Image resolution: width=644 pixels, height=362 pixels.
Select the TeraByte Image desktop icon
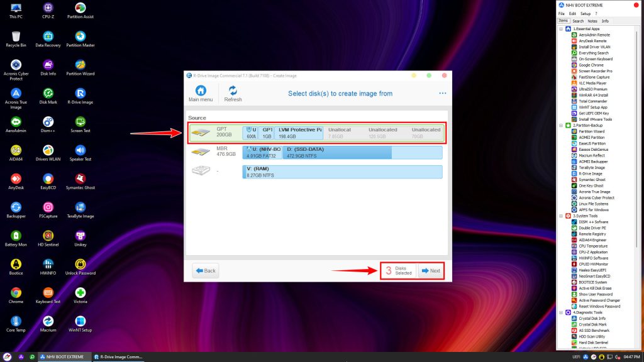pos(80,210)
